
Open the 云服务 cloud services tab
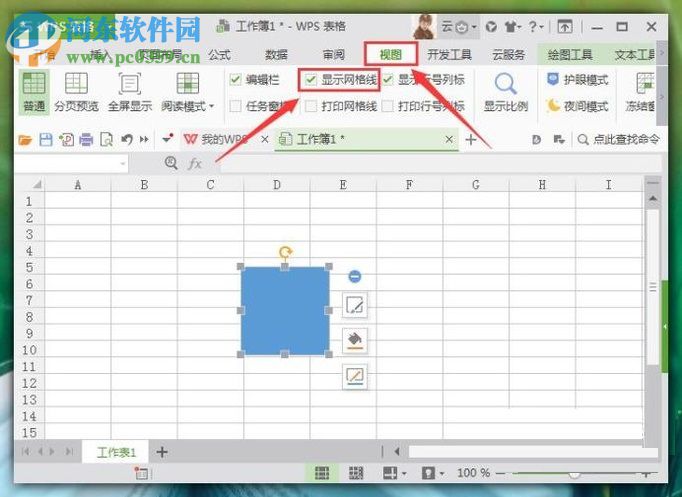(508, 55)
